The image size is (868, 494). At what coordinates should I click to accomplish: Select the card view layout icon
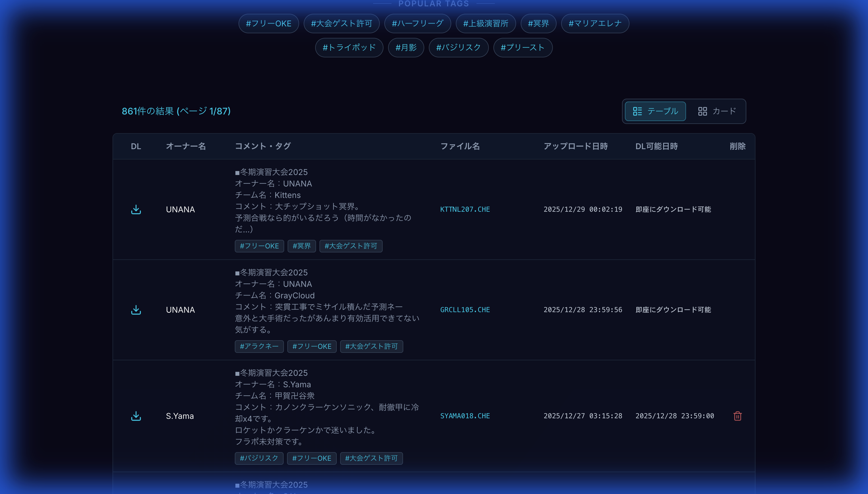(x=702, y=111)
